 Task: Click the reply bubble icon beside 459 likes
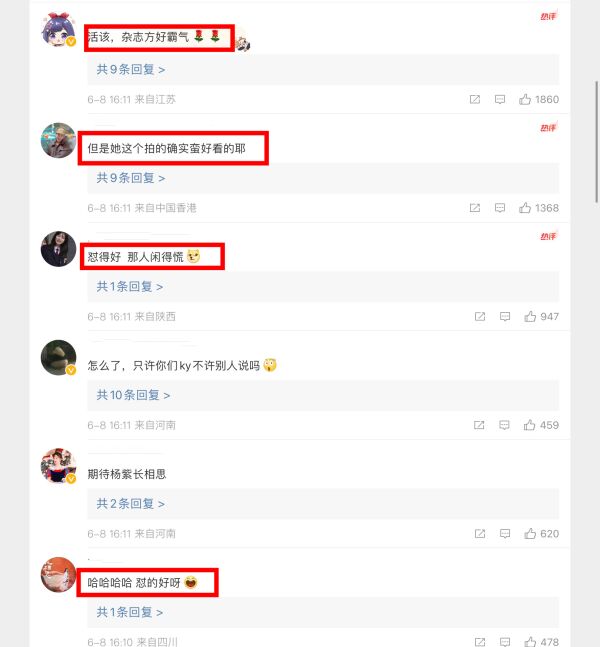504,425
